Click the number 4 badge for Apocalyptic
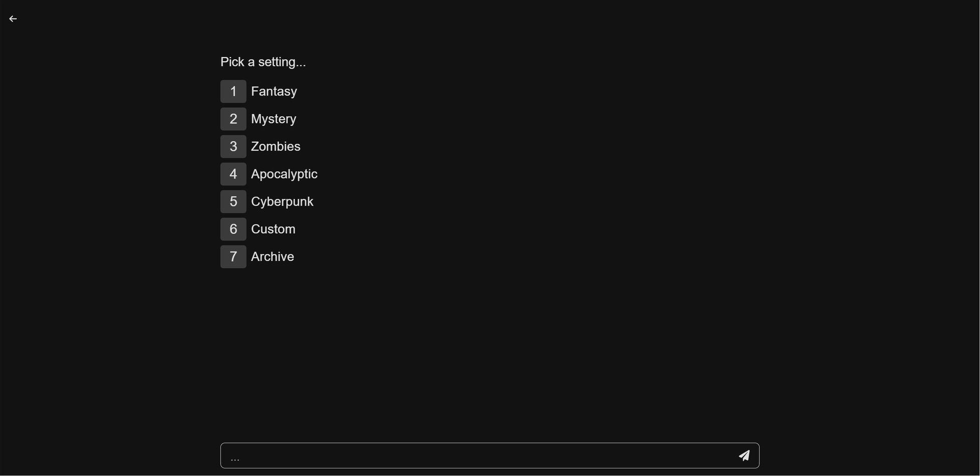The image size is (980, 476). click(233, 174)
